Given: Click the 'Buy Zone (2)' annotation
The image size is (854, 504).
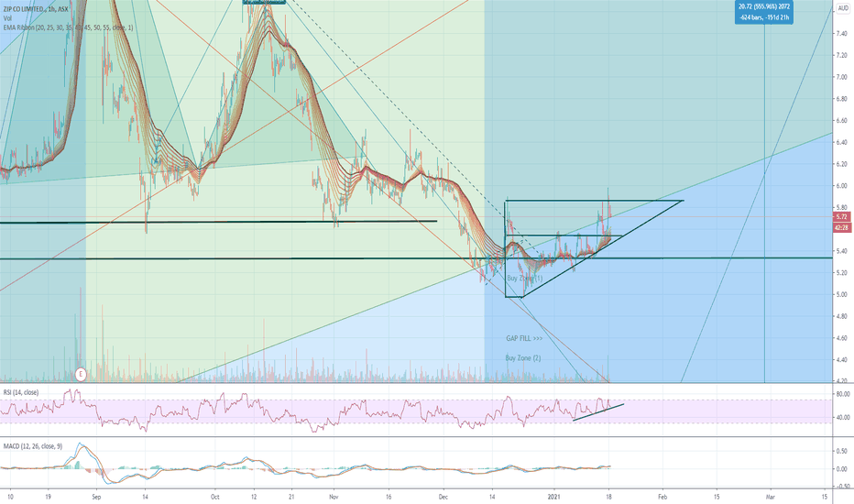Looking at the screenshot, I should [523, 358].
